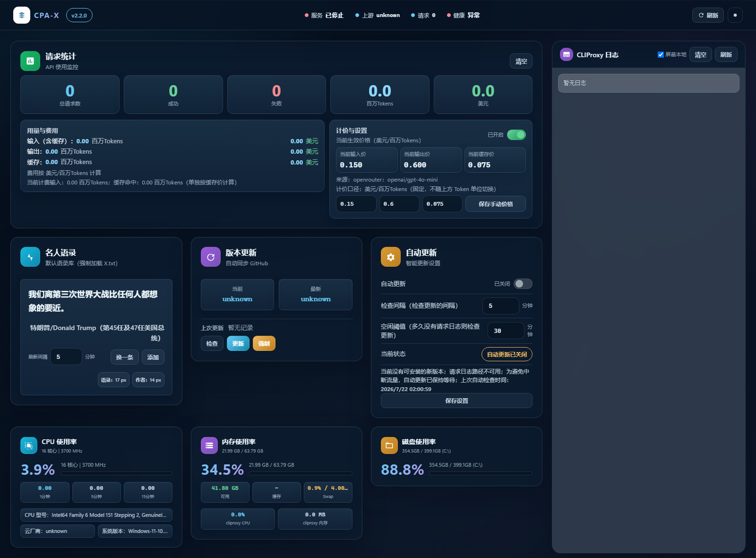Click the disk usage progress bar

tap(481, 473)
